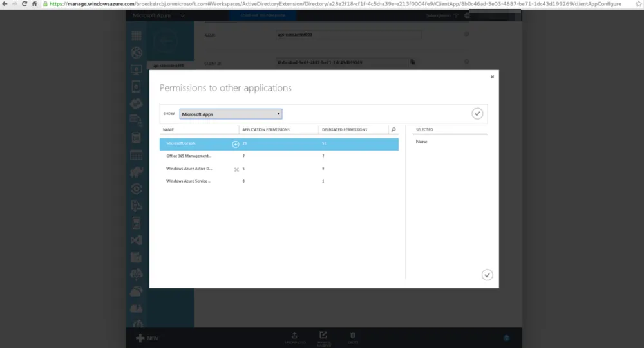644x348 pixels.
Task: Open the help icon in bottom bar
Action: [506, 338]
